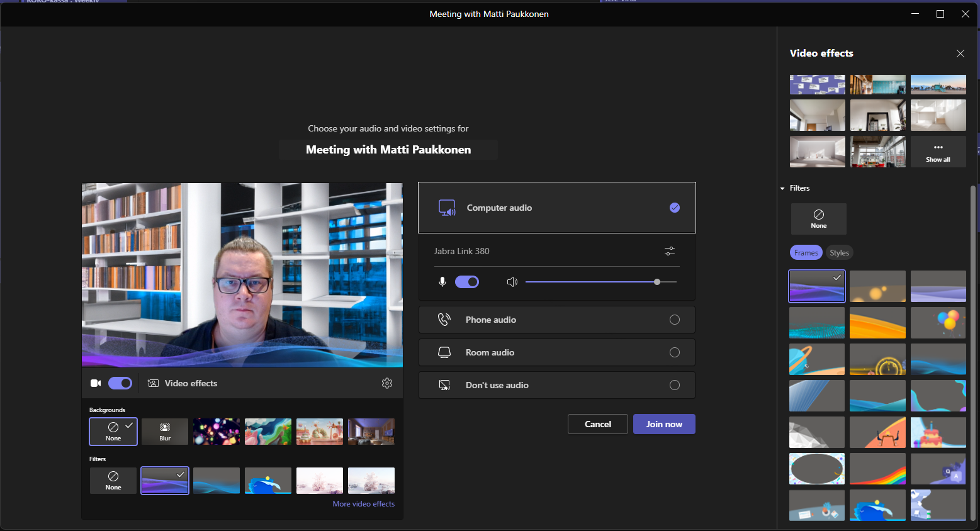This screenshot has height=531, width=980.
Task: Click the microphone icon next to mic toggle
Action: click(x=442, y=281)
